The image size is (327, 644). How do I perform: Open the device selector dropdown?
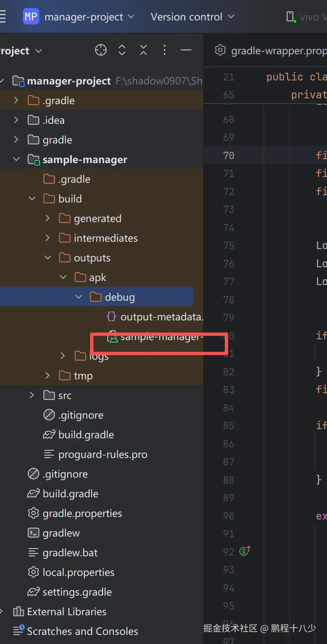coord(306,17)
